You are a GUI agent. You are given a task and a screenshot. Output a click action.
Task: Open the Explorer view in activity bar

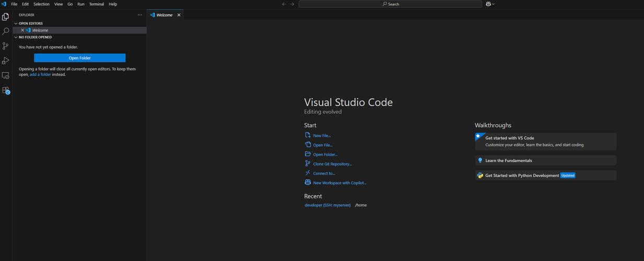6,17
